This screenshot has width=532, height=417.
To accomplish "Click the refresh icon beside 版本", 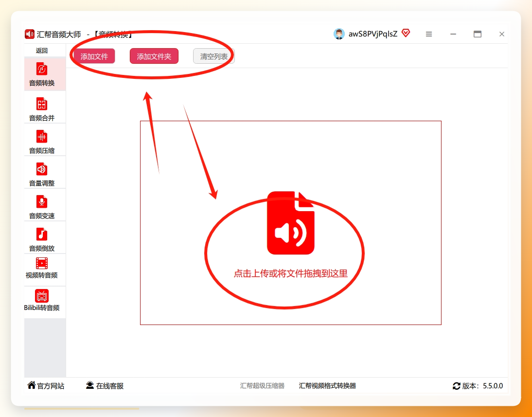I will 457,386.
